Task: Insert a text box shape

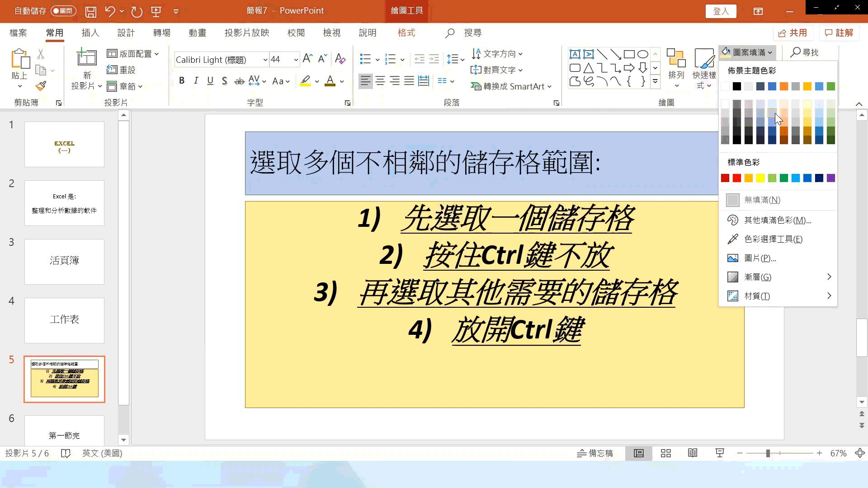Action: click(x=575, y=54)
